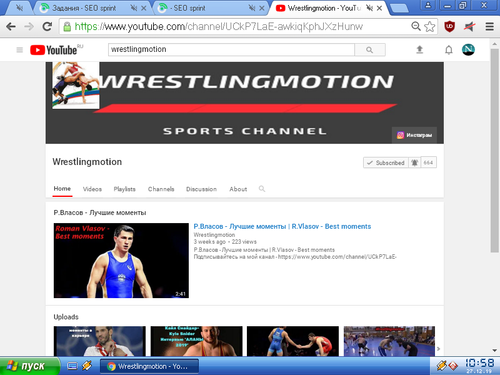The width and height of the screenshot is (500, 375).
Task: Open a new browser tab
Action: coord(399,8)
